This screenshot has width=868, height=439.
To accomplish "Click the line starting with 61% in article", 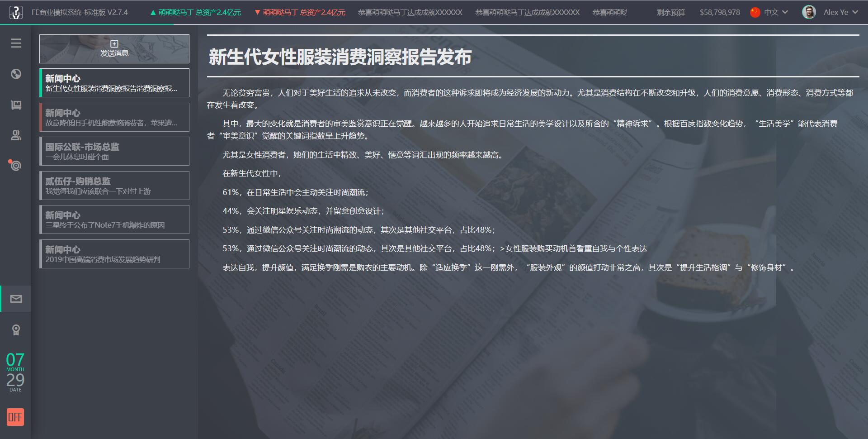I will pyautogui.click(x=296, y=192).
